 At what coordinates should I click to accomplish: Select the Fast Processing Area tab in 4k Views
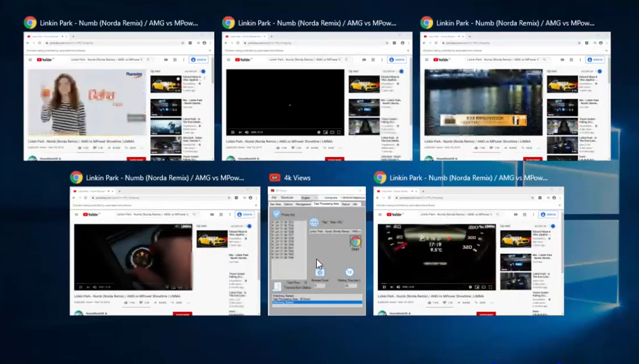pos(326,204)
